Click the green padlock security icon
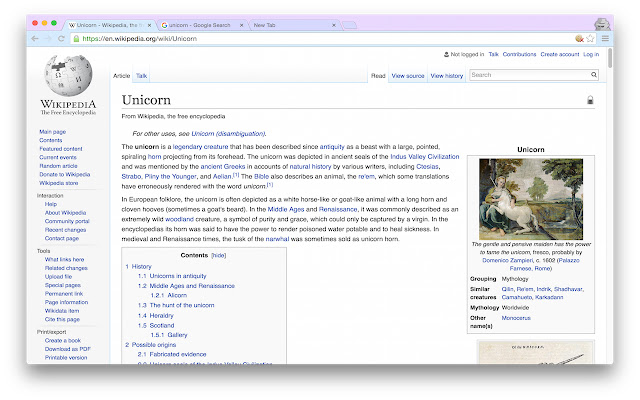The height and width of the screenshot is (400, 640). [x=76, y=39]
